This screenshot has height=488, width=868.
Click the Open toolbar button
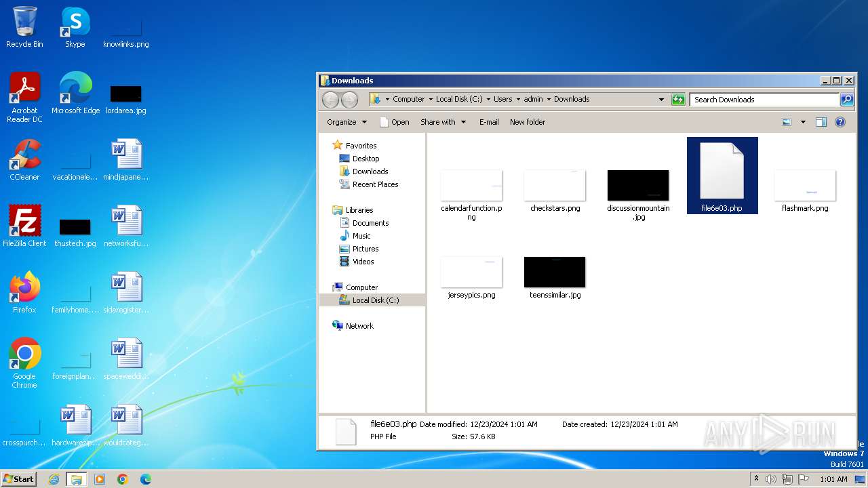click(395, 122)
